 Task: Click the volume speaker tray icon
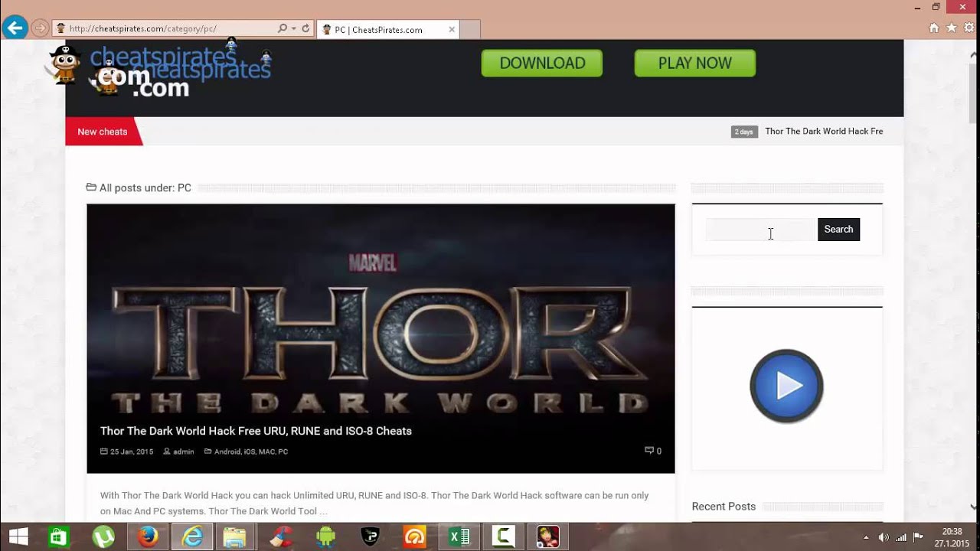884,537
